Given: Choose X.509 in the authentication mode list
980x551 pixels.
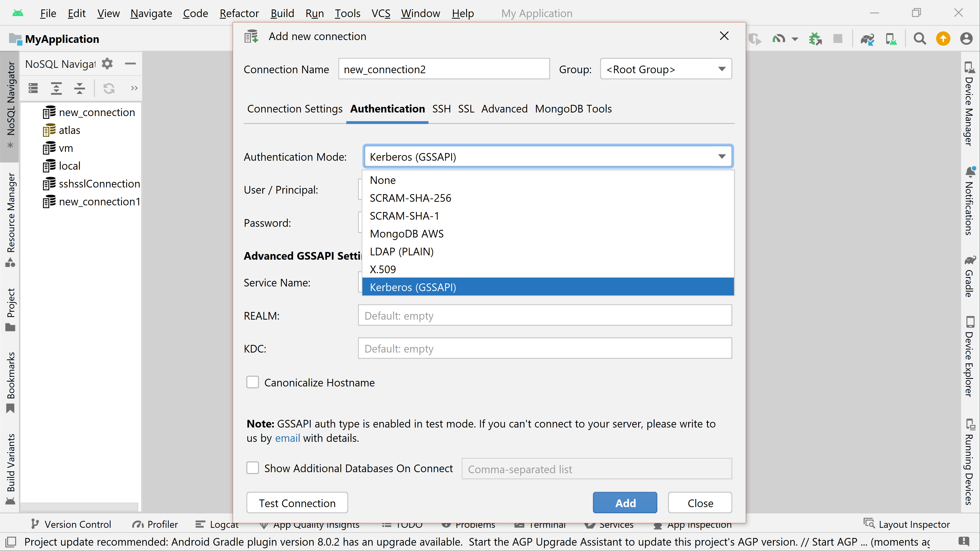Looking at the screenshot, I should 383,269.
